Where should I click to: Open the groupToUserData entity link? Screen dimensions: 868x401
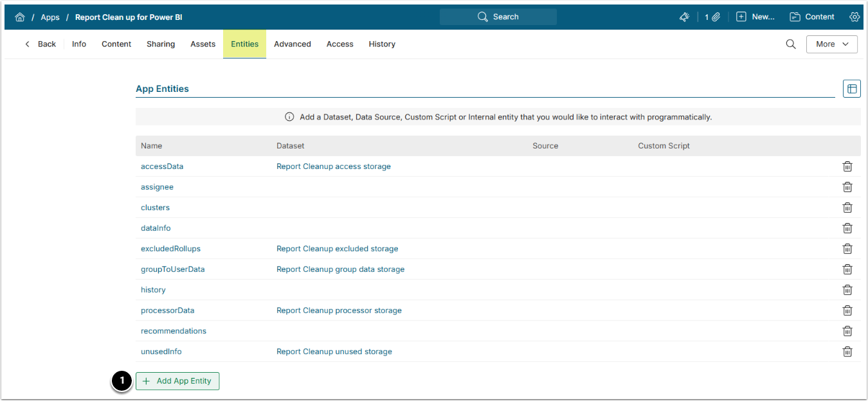click(x=173, y=269)
